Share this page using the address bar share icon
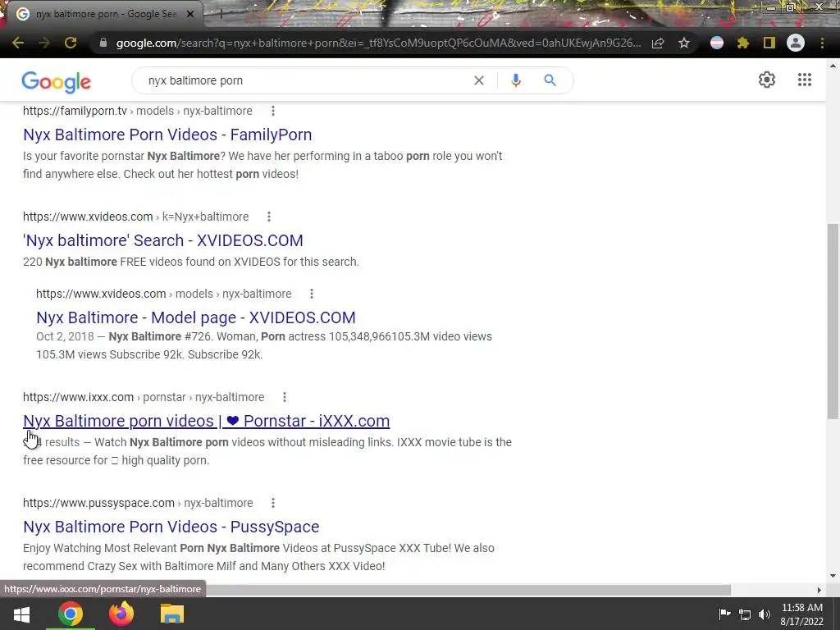840x630 pixels. 658,43
